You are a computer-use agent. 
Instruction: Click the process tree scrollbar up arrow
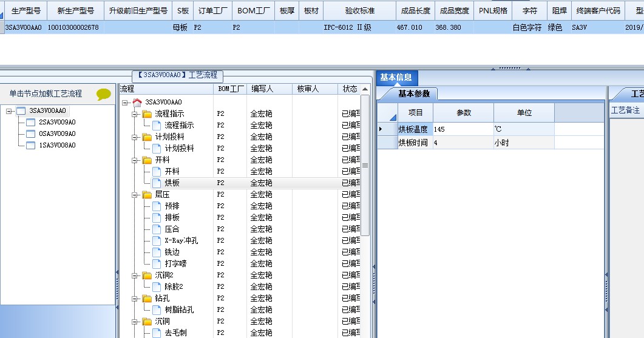365,89
